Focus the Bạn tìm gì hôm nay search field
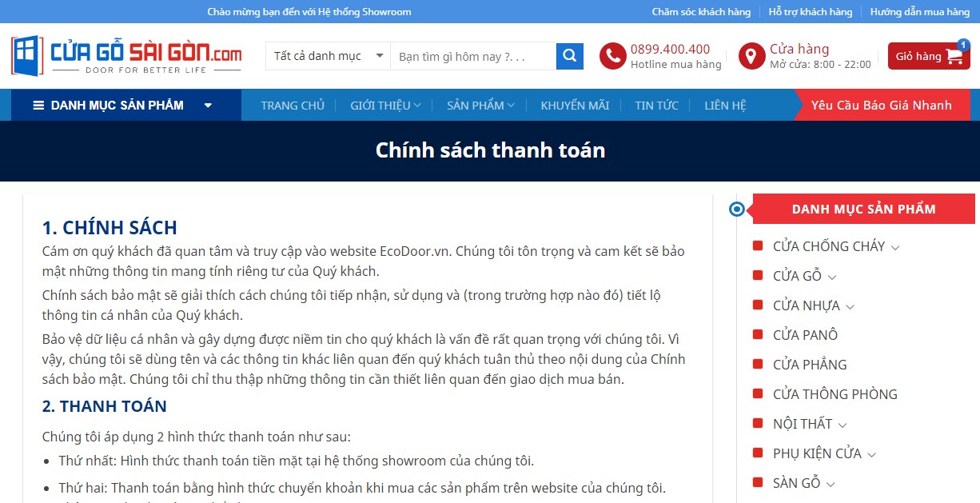Screen dimensions: 980x503 point(473,56)
